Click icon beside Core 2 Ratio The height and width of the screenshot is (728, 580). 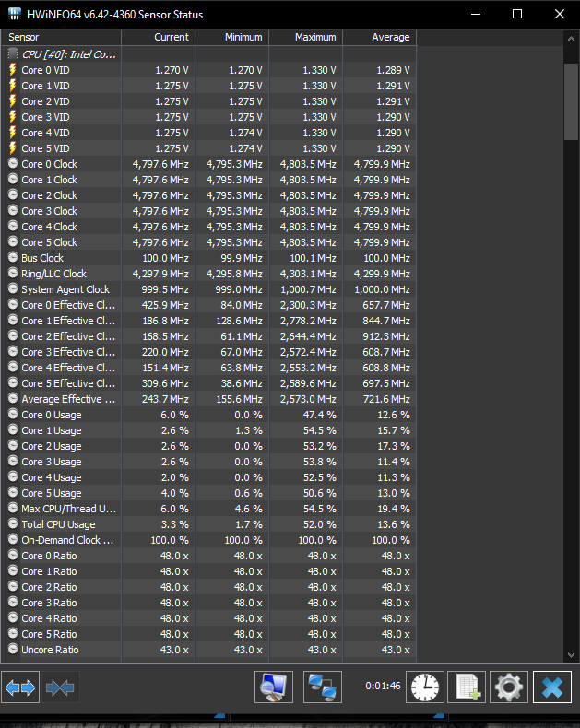pos(13,586)
